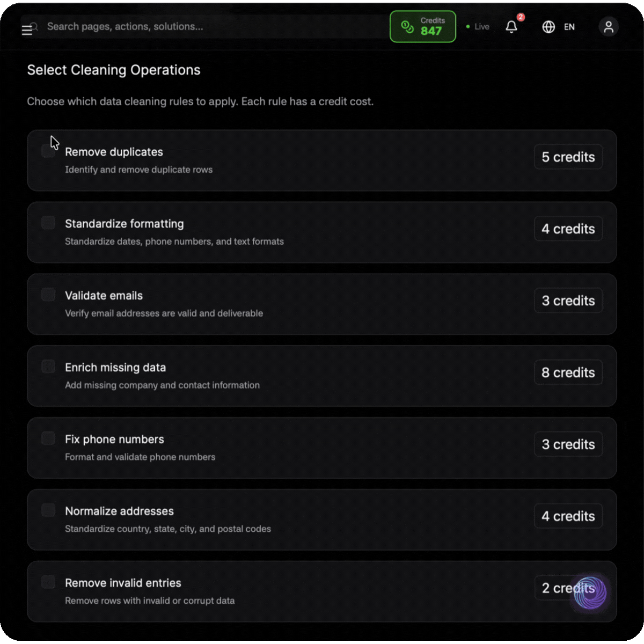The image size is (644, 644).
Task: Click the globe language icon
Action: click(x=548, y=27)
